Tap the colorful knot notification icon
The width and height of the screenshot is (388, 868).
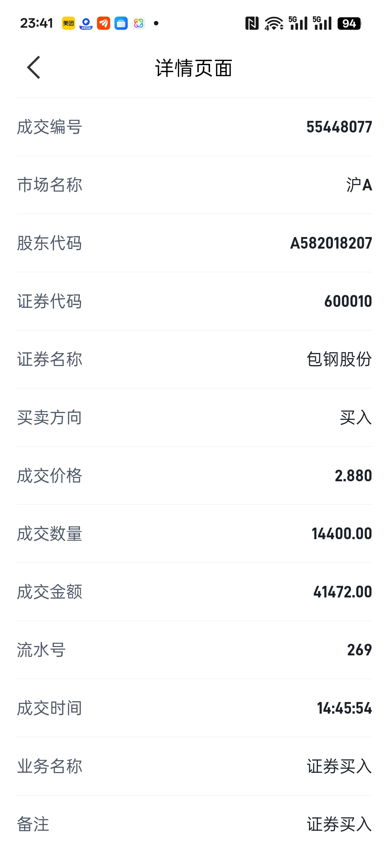[x=138, y=23]
